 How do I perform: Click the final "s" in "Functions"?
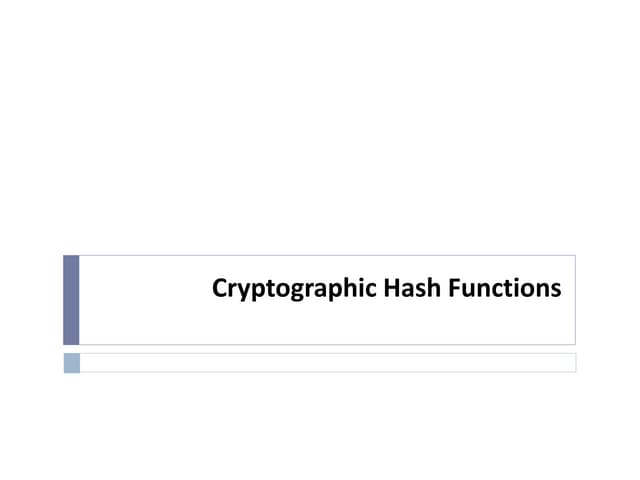pyautogui.click(x=556, y=290)
